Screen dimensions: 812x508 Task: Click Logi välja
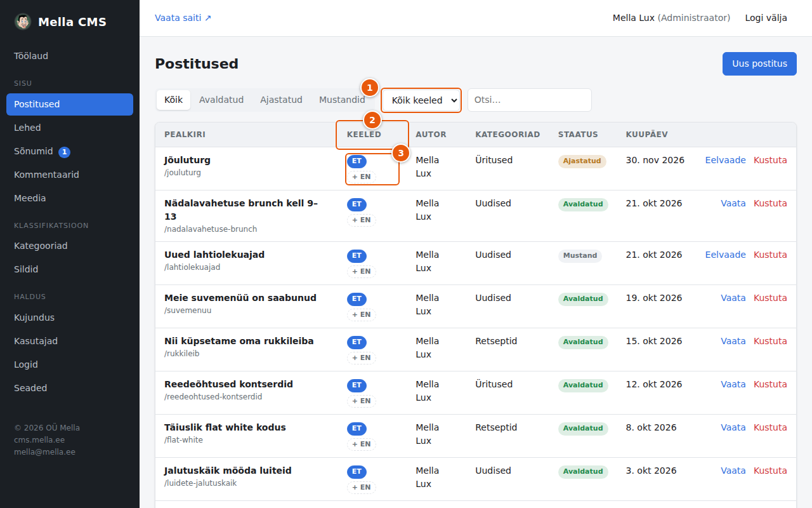766,18
